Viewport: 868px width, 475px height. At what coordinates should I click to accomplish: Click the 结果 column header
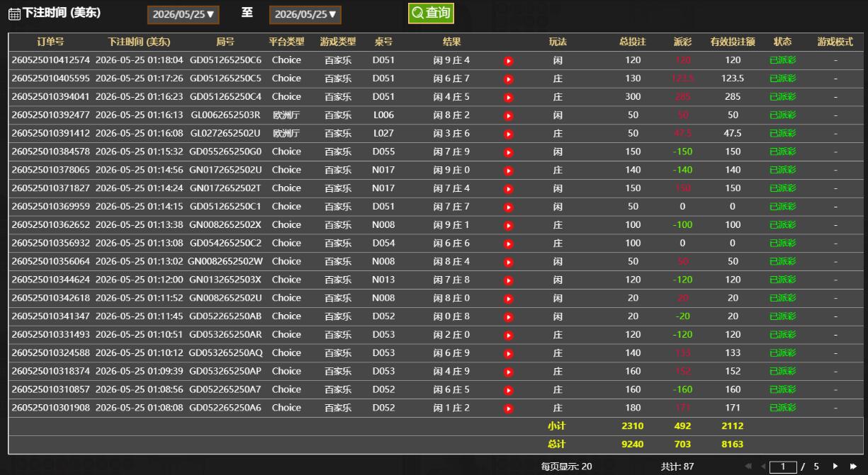[451, 42]
